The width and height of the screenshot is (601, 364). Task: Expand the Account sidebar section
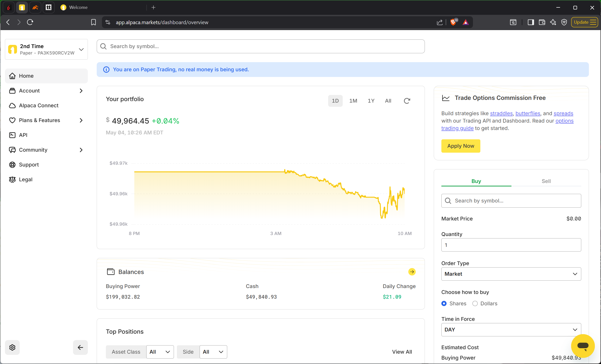(x=46, y=91)
